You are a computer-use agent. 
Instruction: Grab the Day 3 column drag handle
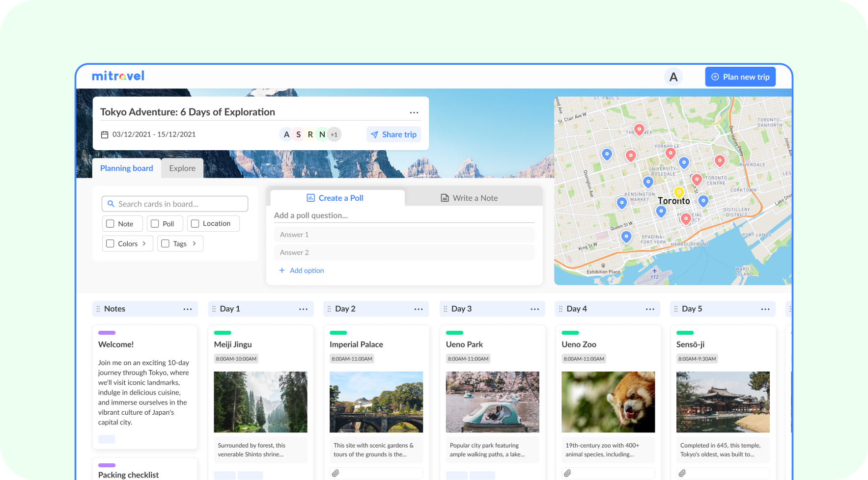click(x=446, y=309)
